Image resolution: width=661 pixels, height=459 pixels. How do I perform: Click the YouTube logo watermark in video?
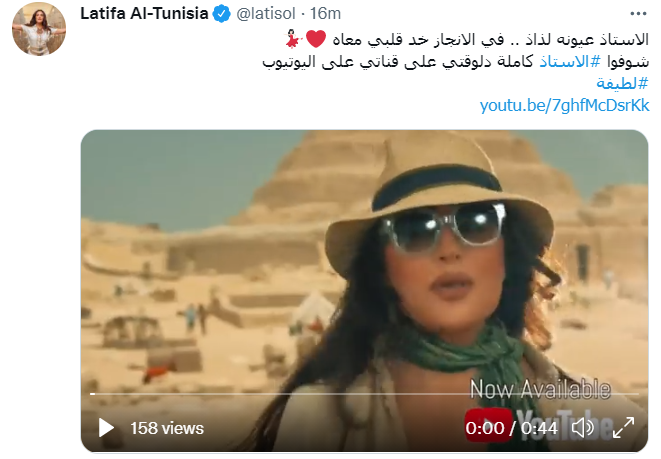[537, 425]
